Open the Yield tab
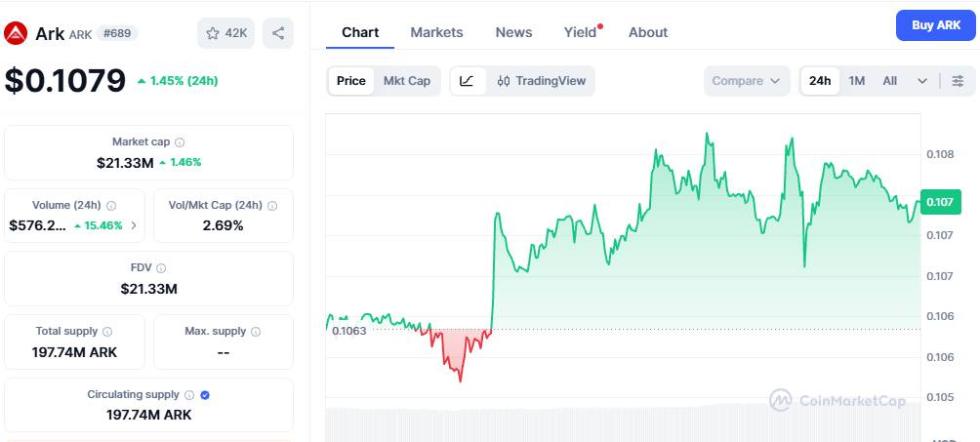980x442 pixels. 581,32
